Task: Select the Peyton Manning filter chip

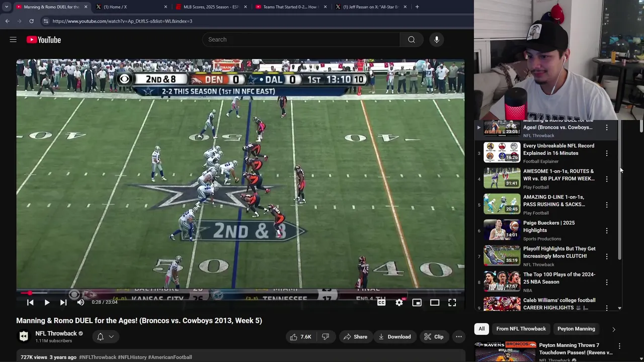Action: 576,329
